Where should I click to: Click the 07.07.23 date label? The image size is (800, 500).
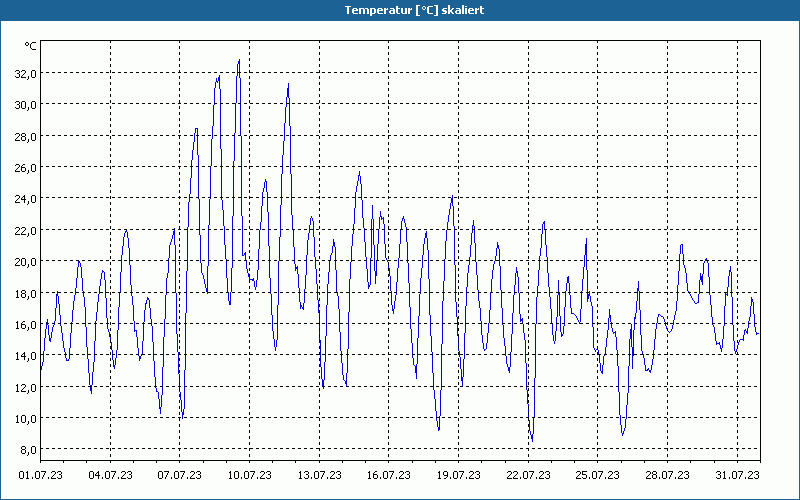pyautogui.click(x=180, y=476)
